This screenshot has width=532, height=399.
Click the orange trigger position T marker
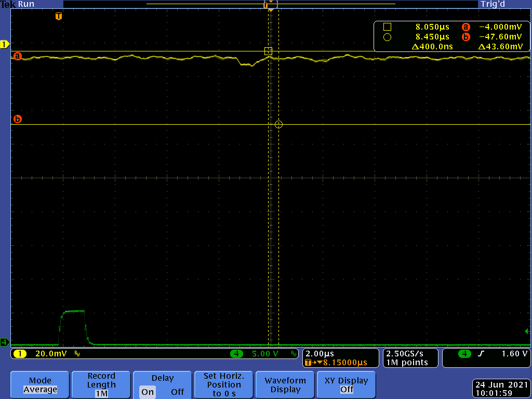coord(59,17)
